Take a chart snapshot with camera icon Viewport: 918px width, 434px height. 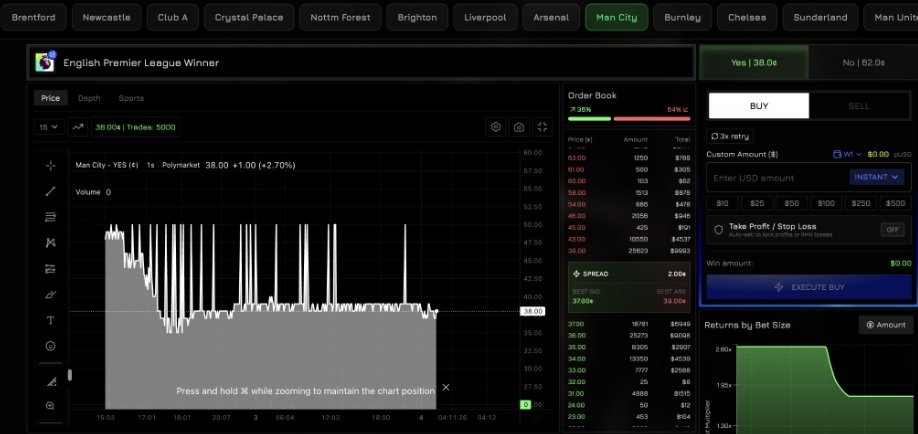point(519,127)
